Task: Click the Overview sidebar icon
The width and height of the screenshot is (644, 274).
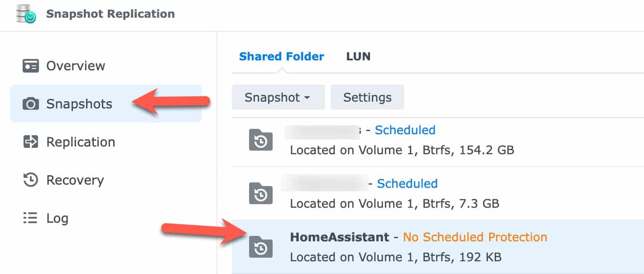Action: tap(31, 66)
